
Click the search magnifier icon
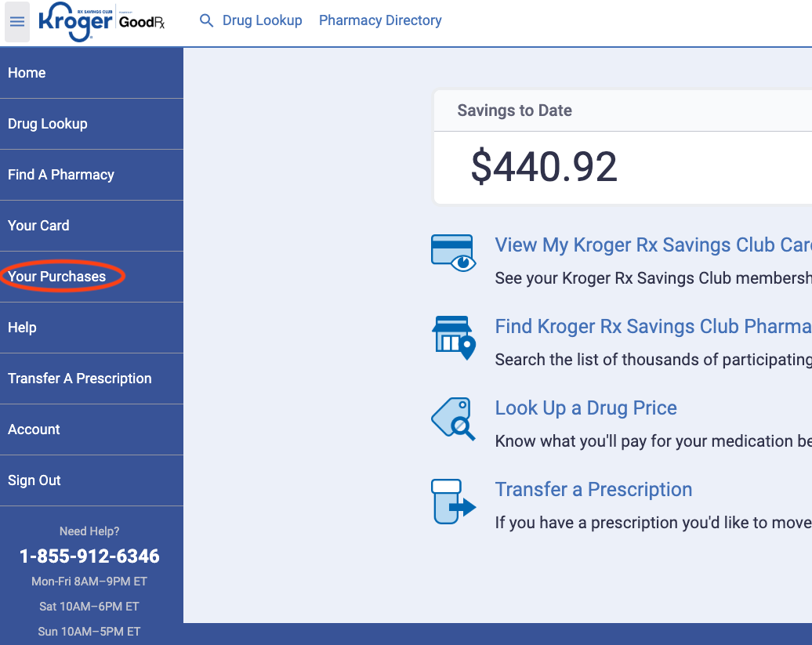pyautogui.click(x=206, y=20)
